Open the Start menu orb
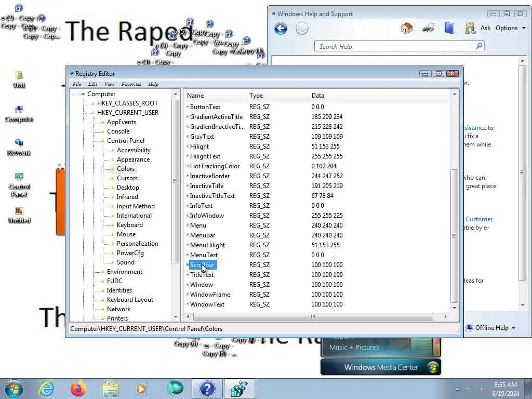 click(14, 389)
